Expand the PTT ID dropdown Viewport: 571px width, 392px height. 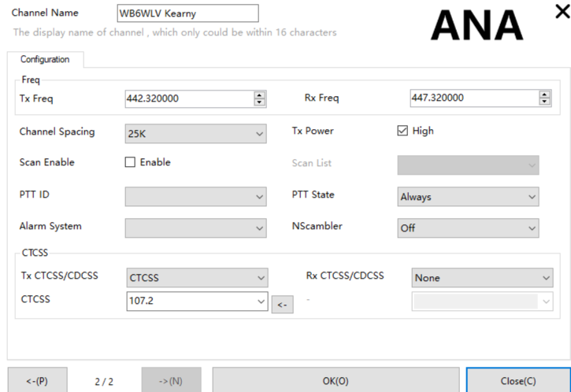pyautogui.click(x=196, y=196)
